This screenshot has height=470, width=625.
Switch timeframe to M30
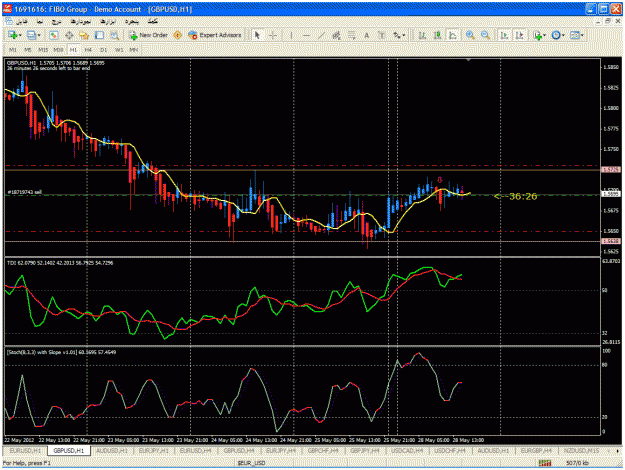click(x=58, y=50)
